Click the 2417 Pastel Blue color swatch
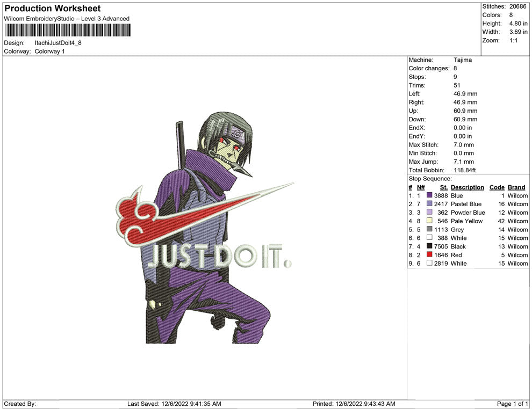This screenshot has height=409, width=532. pos(429,203)
